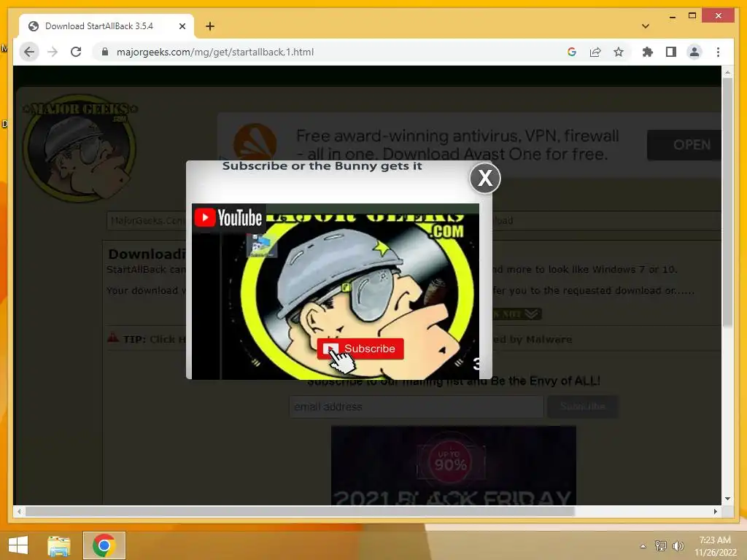Click the red YouTube Subscribe button
Image resolution: width=747 pixels, height=560 pixels.
(360, 349)
